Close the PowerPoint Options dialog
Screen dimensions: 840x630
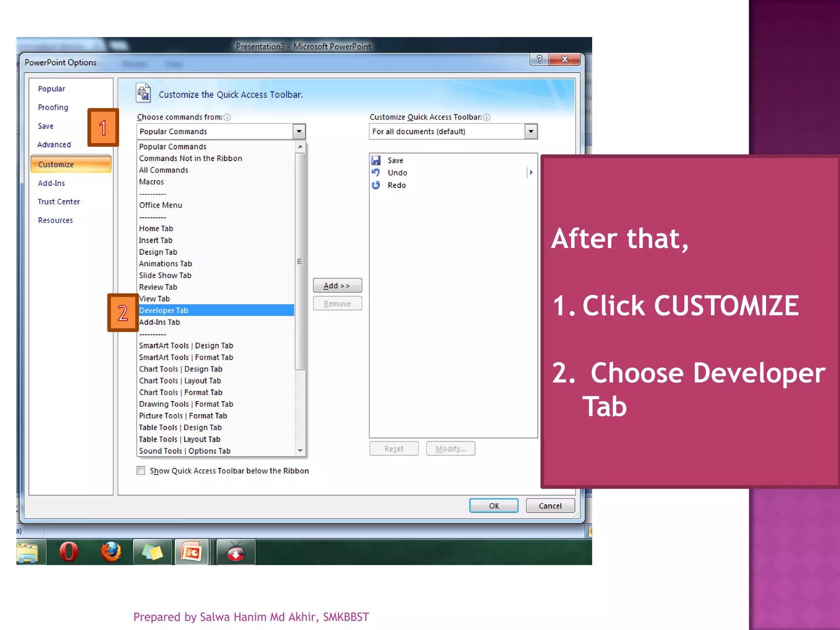click(564, 59)
